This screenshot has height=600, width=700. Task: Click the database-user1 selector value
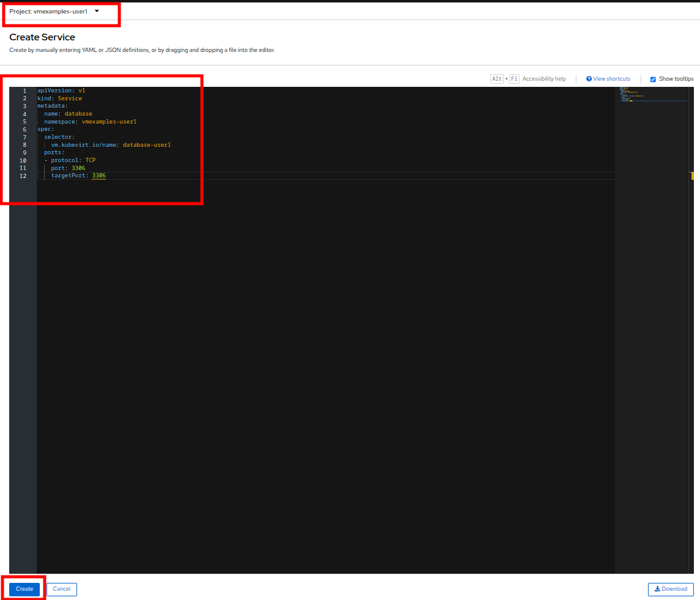click(x=147, y=145)
